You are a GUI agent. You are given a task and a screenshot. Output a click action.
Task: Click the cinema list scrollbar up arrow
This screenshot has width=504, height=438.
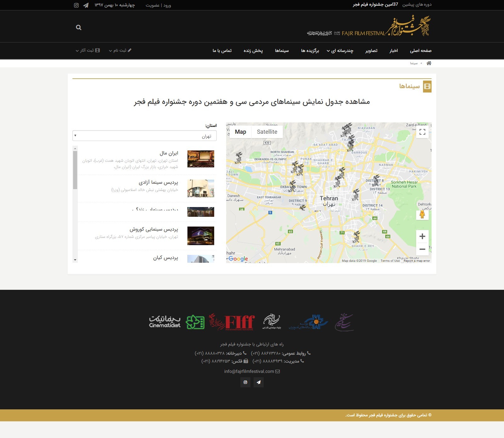(75, 148)
